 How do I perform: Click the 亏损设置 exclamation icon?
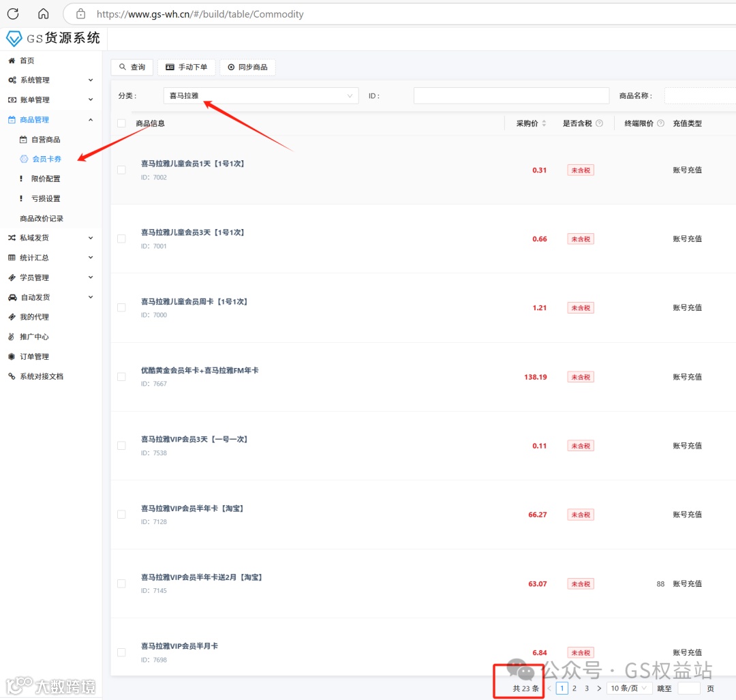[21, 198]
